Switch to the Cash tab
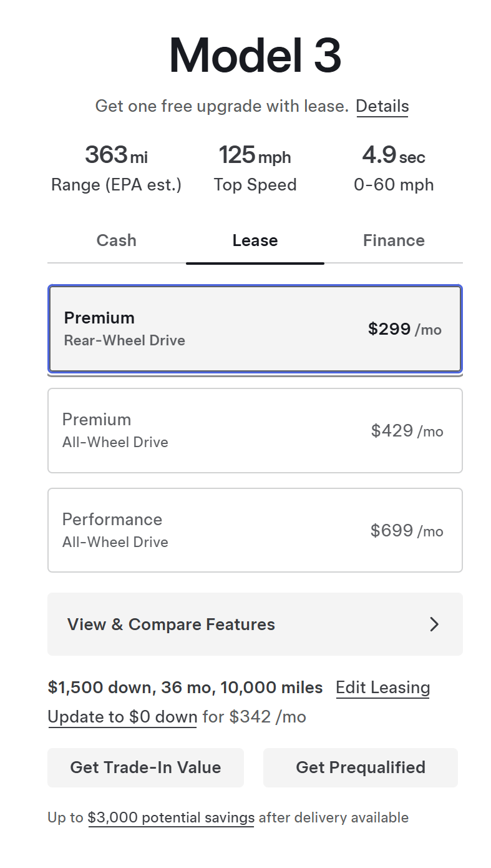 116,241
